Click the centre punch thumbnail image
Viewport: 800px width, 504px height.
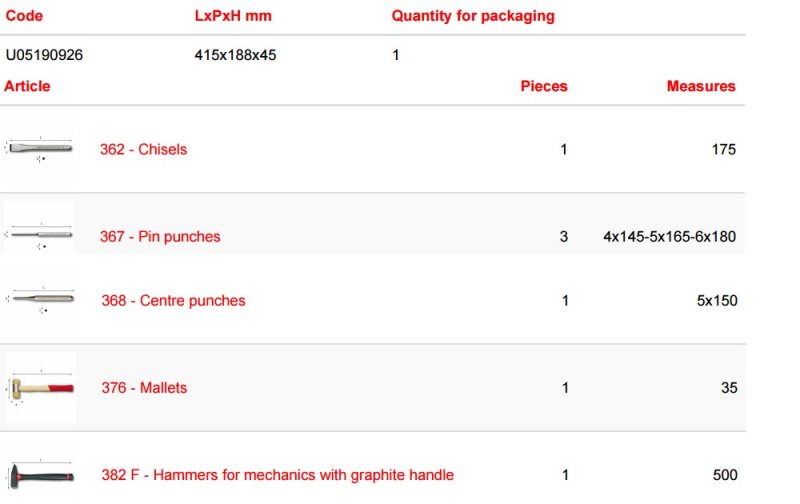coord(40,299)
